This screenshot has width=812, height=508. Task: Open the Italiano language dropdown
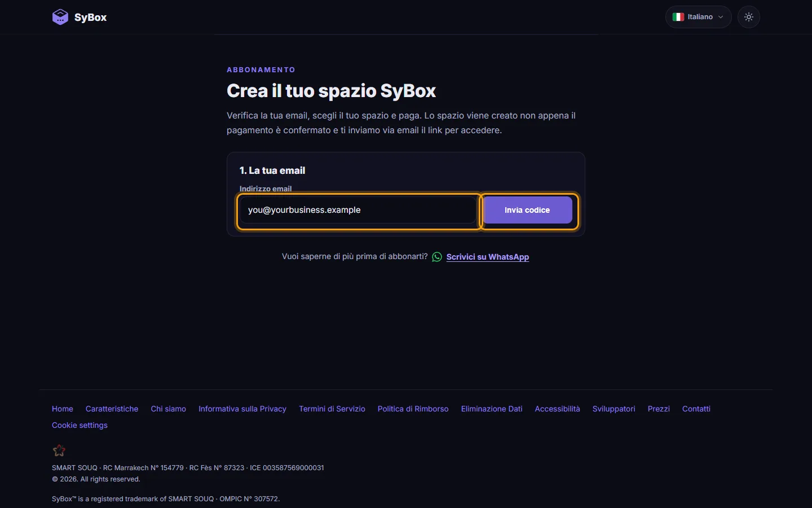tap(698, 17)
